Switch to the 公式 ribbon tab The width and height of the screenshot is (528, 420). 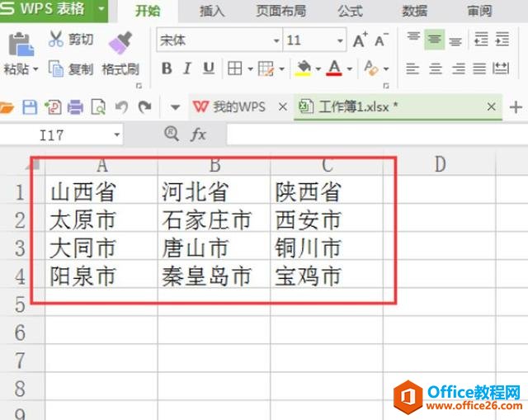(350, 11)
